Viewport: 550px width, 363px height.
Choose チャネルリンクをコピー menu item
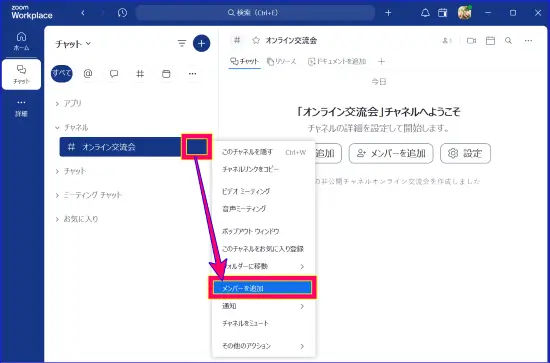coord(264,169)
